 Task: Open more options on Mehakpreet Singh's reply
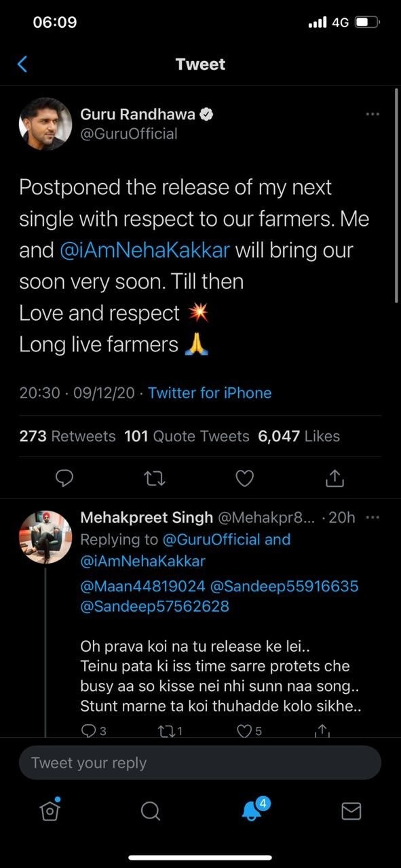pos(373,517)
